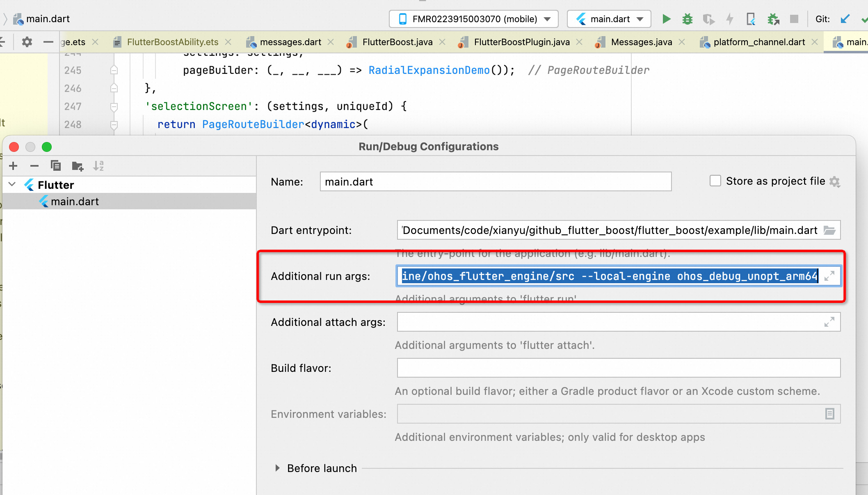
Task: Switch to the FlutterBoostPlugin.java tab
Action: (x=521, y=42)
